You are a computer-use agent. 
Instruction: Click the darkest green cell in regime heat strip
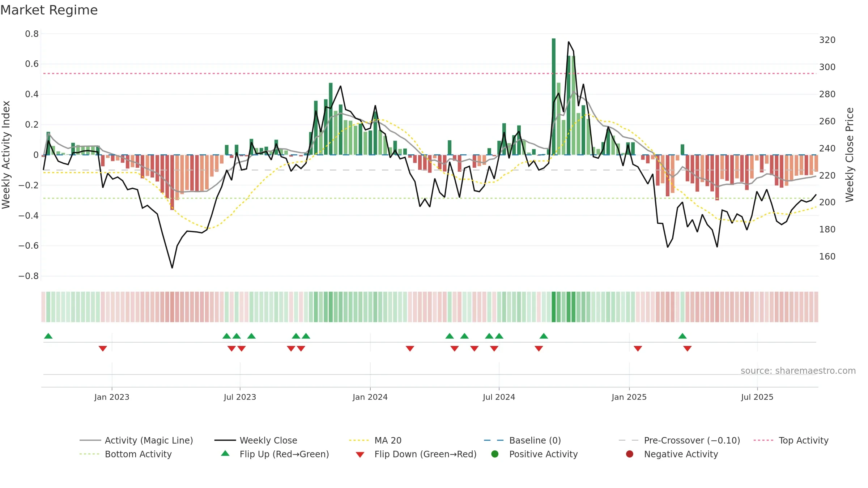coord(554,307)
